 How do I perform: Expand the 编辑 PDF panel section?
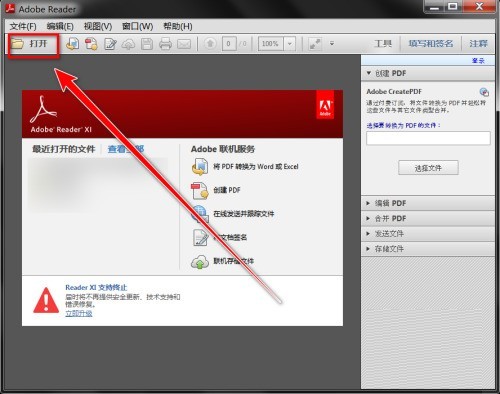[x=428, y=203]
